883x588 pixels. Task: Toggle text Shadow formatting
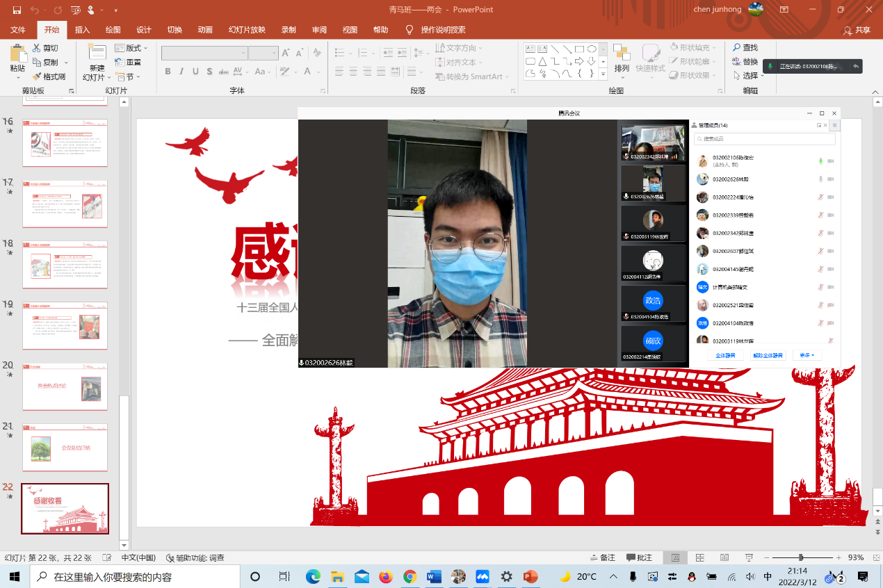(x=210, y=72)
